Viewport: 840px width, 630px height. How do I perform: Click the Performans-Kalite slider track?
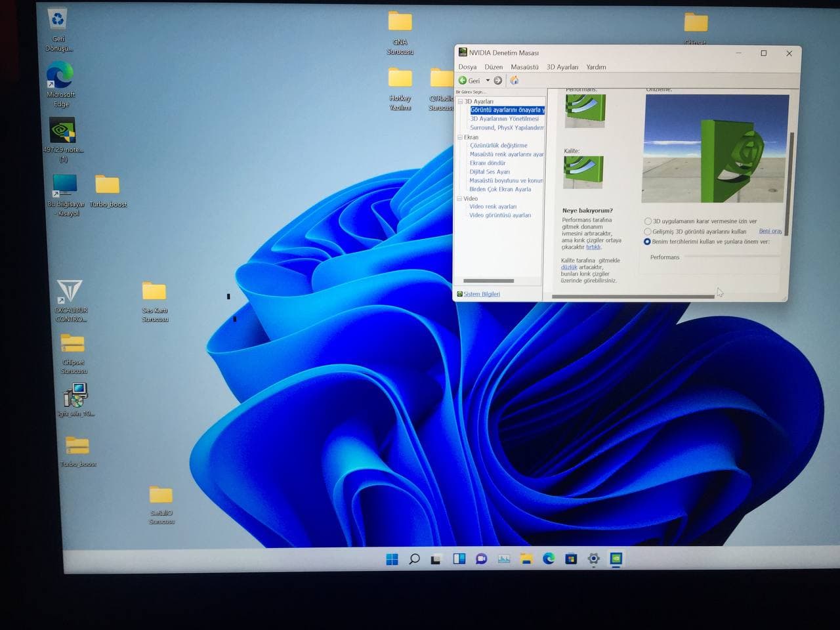pyautogui.click(x=732, y=257)
